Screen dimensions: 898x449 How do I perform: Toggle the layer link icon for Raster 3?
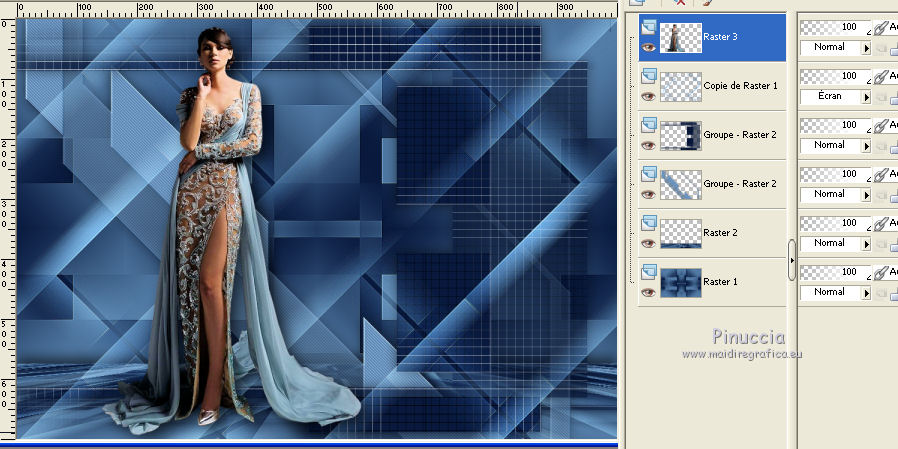[x=881, y=27]
